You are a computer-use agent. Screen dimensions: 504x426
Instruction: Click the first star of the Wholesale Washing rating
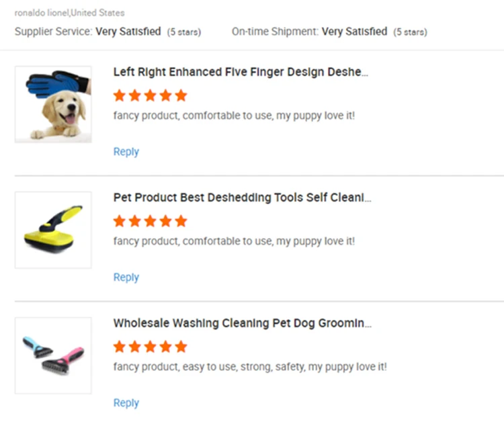(120, 347)
